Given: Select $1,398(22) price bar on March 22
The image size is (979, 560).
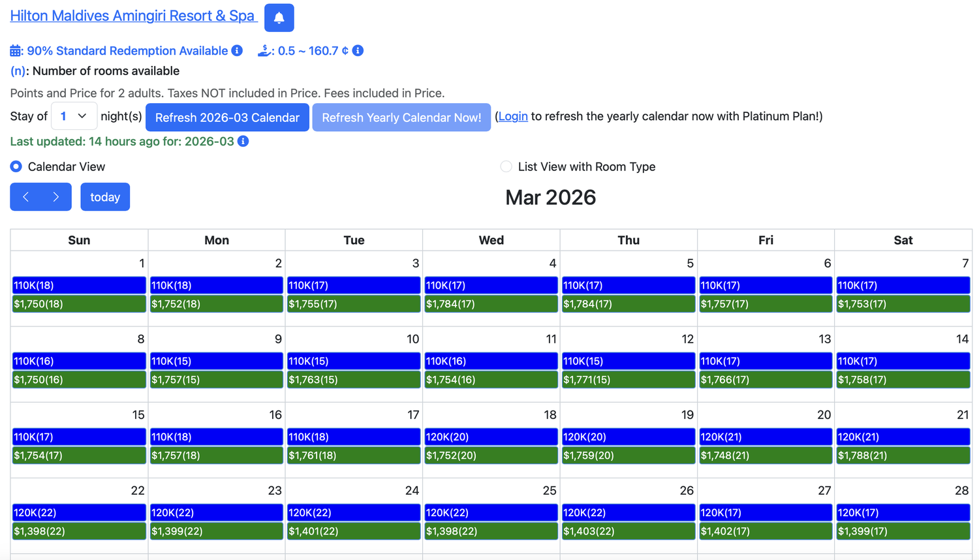Looking at the screenshot, I should coord(79,531).
